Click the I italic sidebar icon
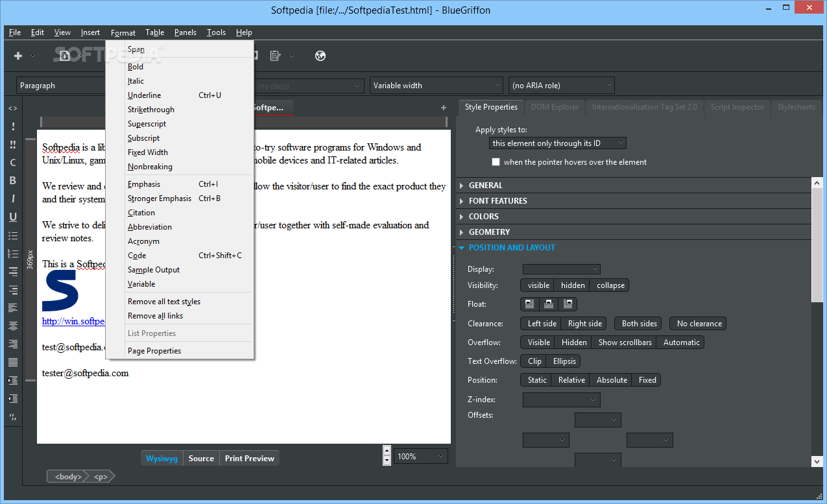The image size is (827, 504). [x=13, y=199]
